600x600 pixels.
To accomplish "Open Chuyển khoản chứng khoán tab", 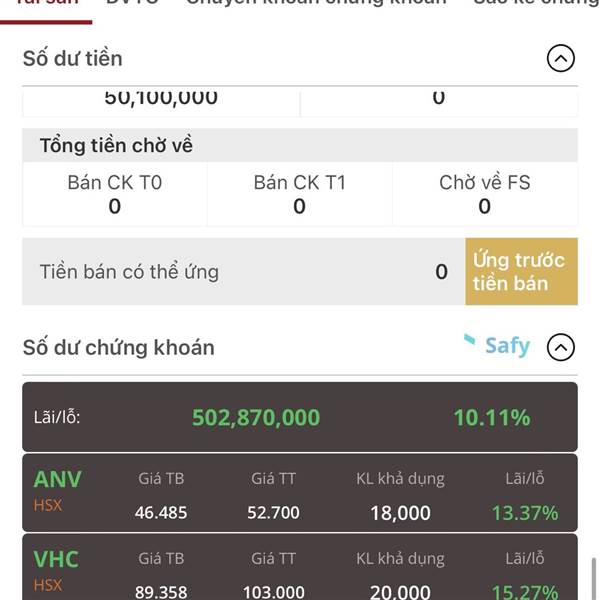I will point(316,2).
